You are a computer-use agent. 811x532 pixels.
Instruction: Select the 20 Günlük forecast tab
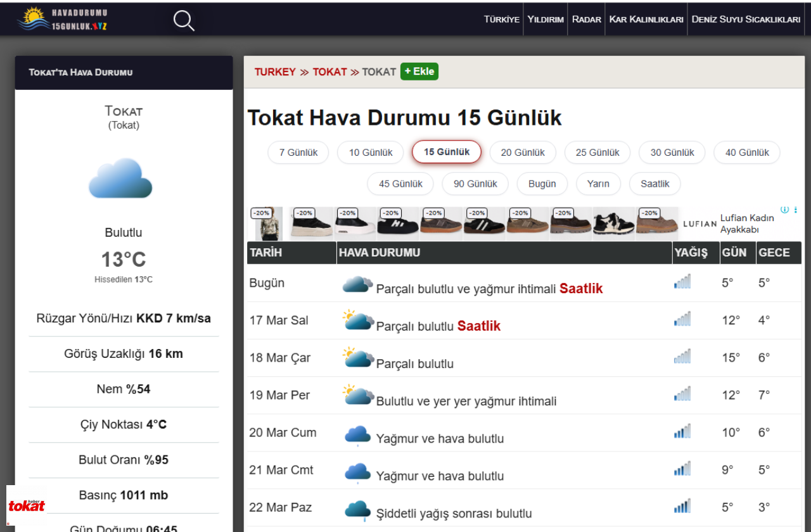tap(523, 153)
